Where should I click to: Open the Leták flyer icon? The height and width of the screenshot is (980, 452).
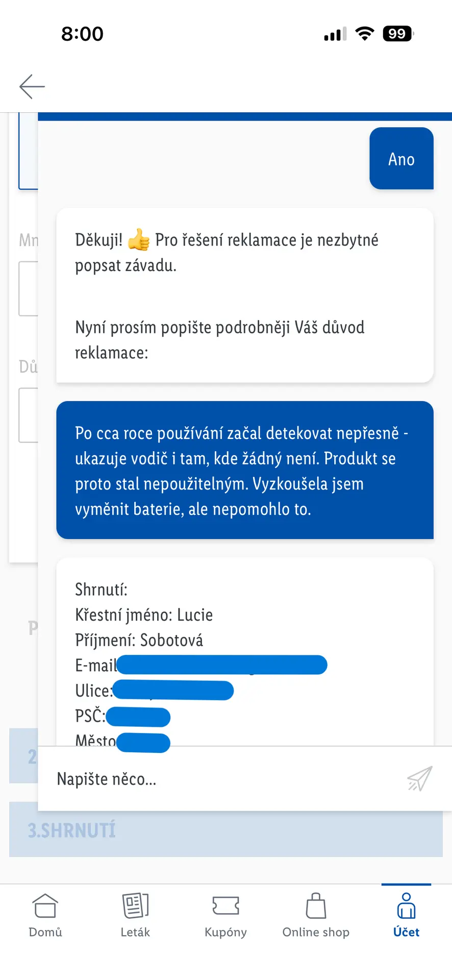(135, 905)
